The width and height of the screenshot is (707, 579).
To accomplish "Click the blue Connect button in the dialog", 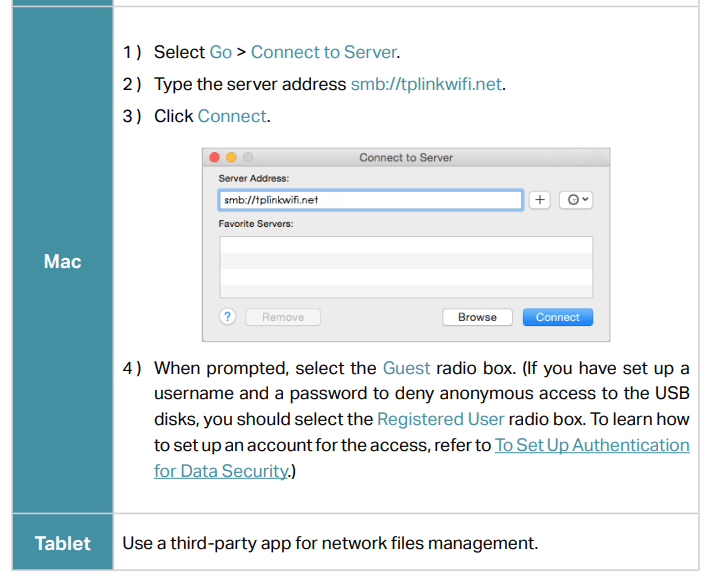I will click(557, 317).
